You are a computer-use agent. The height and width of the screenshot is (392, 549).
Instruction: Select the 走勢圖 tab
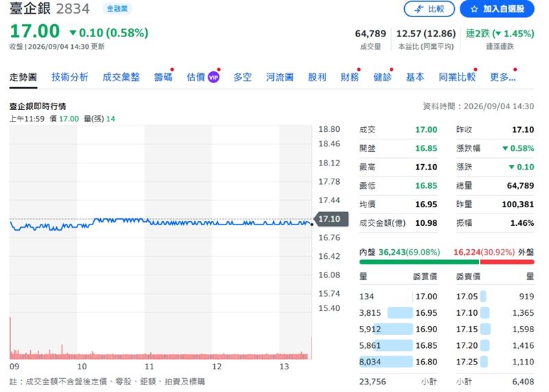pyautogui.click(x=23, y=77)
